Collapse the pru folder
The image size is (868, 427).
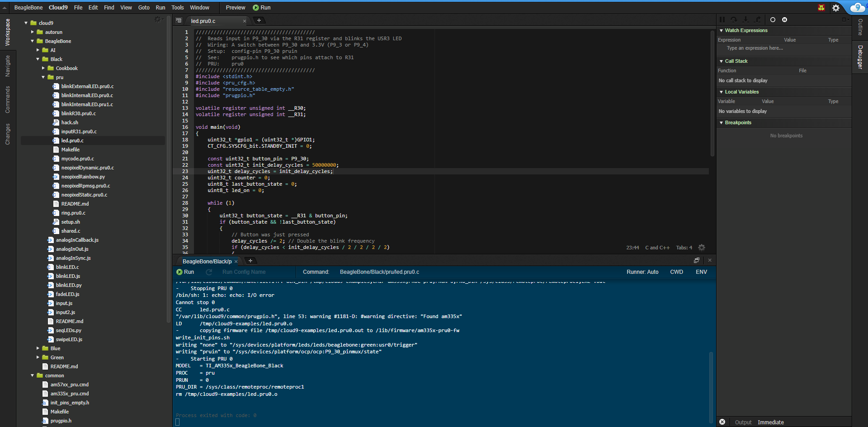[x=43, y=77]
